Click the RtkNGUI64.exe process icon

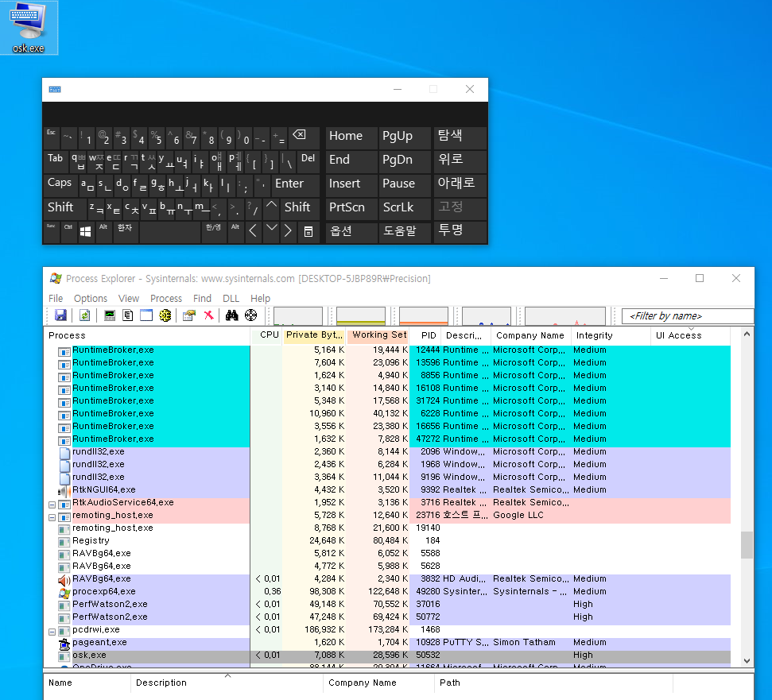click(64, 490)
